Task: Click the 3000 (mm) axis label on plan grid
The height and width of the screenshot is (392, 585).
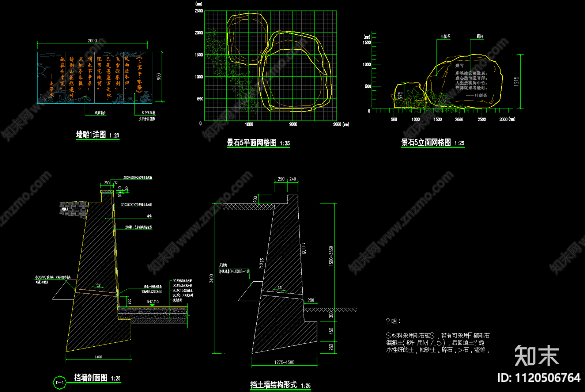Action: 341,125
